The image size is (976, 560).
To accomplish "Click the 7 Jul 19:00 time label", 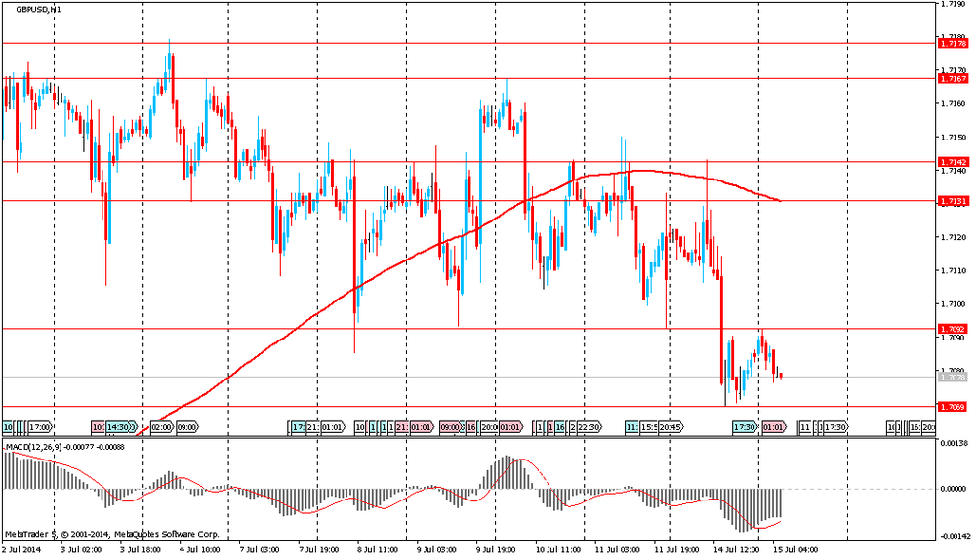I will click(x=319, y=550).
